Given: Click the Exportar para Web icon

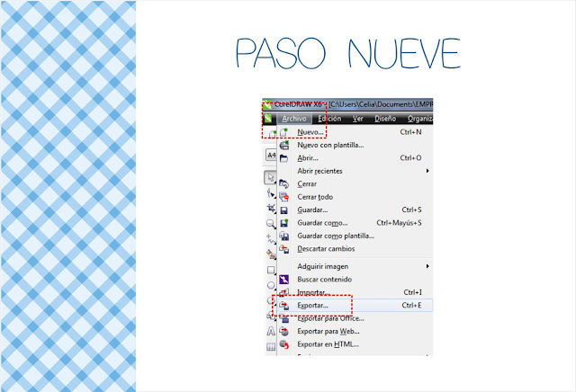Looking at the screenshot, I should pyautogui.click(x=284, y=331).
